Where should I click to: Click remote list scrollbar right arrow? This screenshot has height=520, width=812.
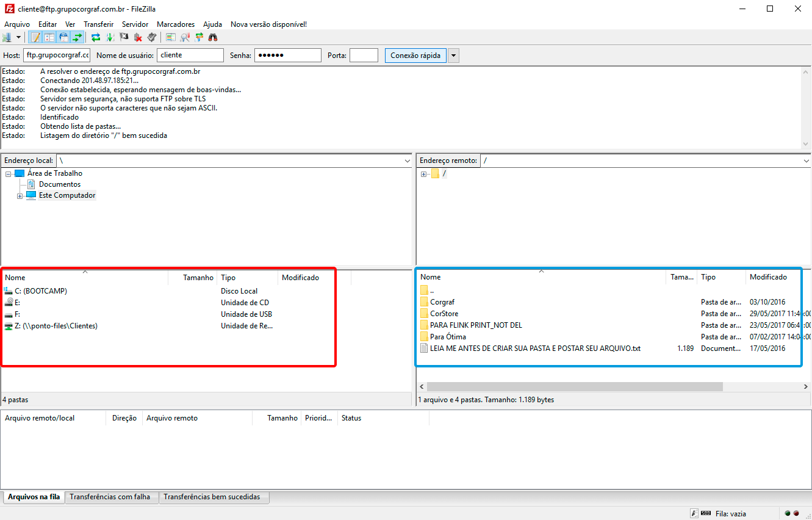pyautogui.click(x=805, y=387)
